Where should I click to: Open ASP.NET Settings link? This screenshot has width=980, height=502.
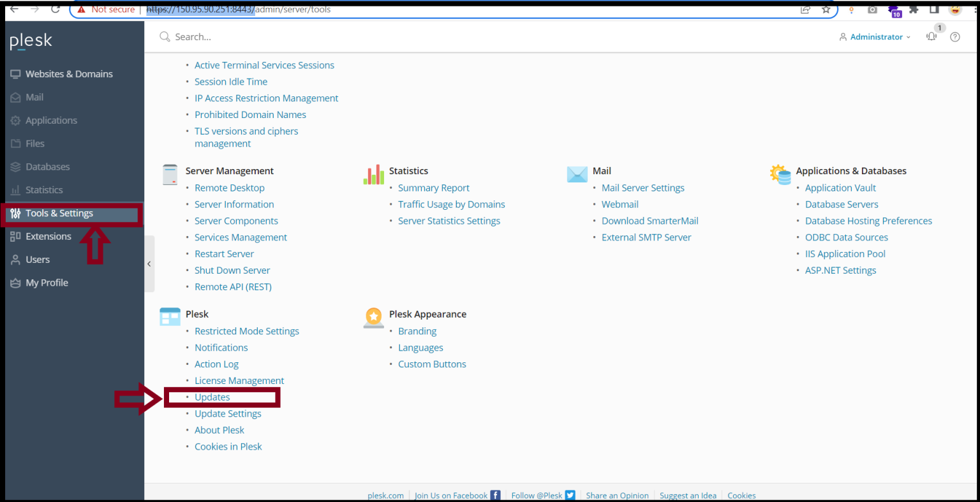(840, 270)
